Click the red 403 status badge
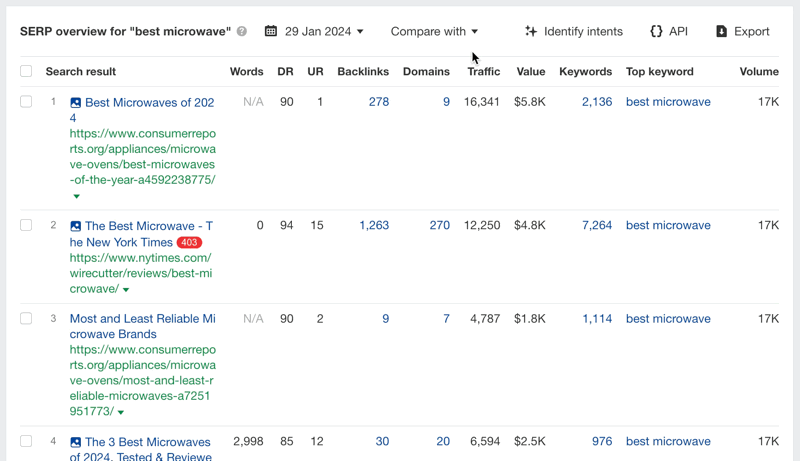The image size is (800, 461). click(189, 243)
